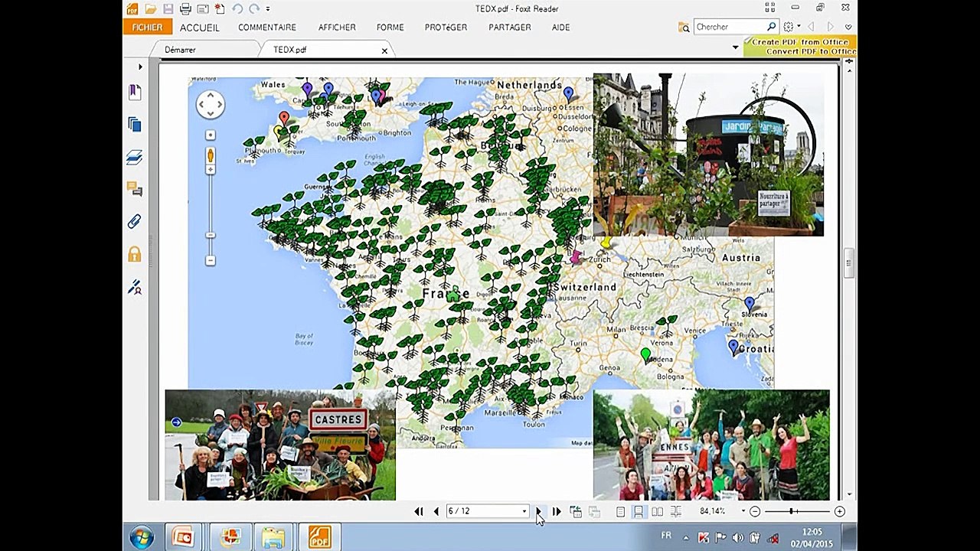980x551 pixels.
Task: Click the Print icon in quick access toolbar
Action: click(x=185, y=9)
